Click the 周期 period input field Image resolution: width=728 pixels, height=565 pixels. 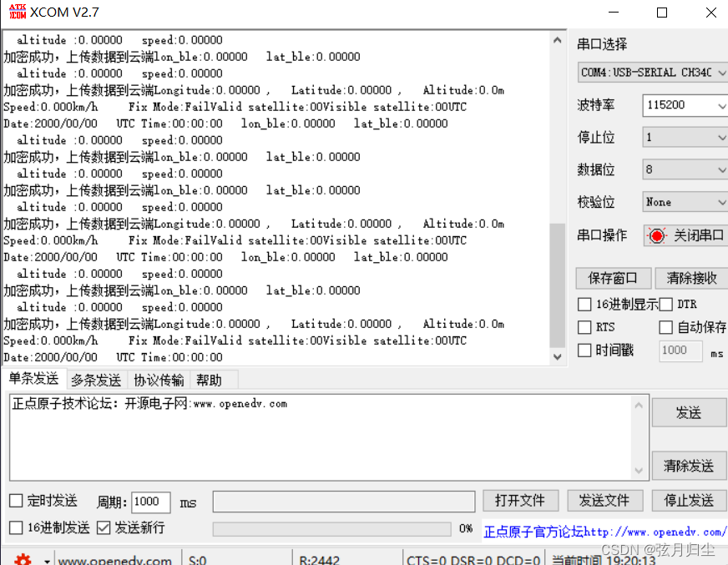pyautogui.click(x=150, y=502)
